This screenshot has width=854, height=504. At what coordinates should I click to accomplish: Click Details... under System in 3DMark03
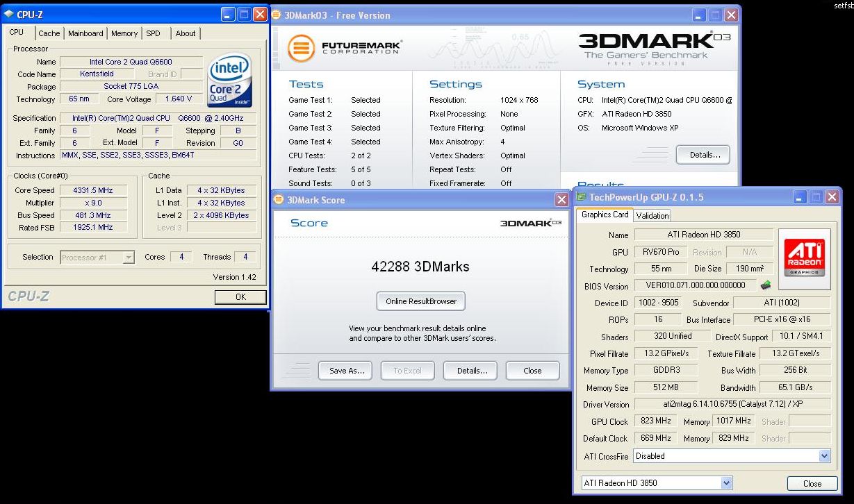703,155
